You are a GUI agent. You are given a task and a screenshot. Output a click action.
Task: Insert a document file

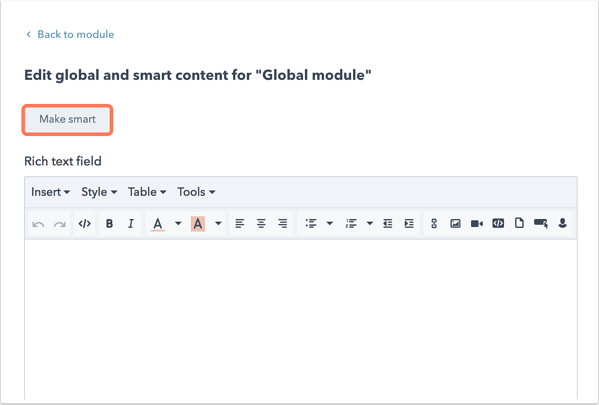point(519,223)
